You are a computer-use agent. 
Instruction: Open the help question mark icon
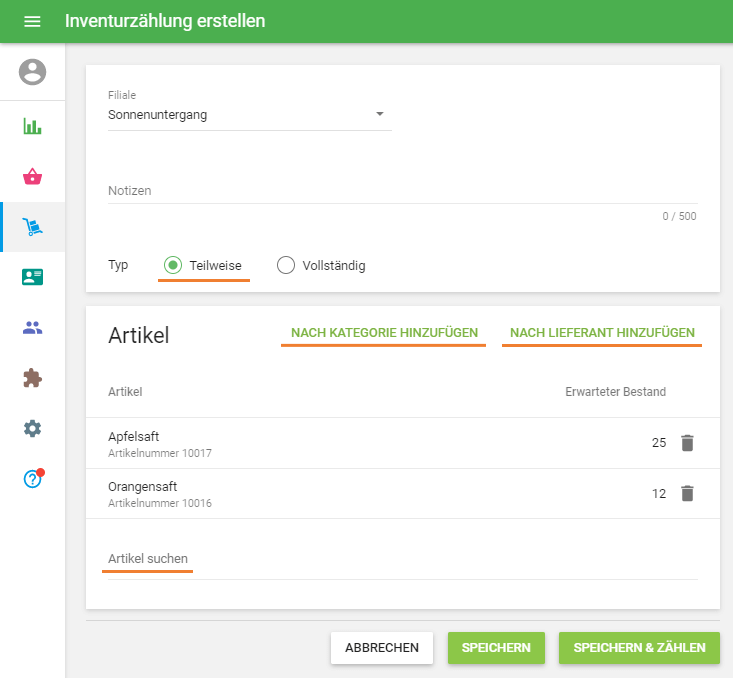pyautogui.click(x=33, y=479)
